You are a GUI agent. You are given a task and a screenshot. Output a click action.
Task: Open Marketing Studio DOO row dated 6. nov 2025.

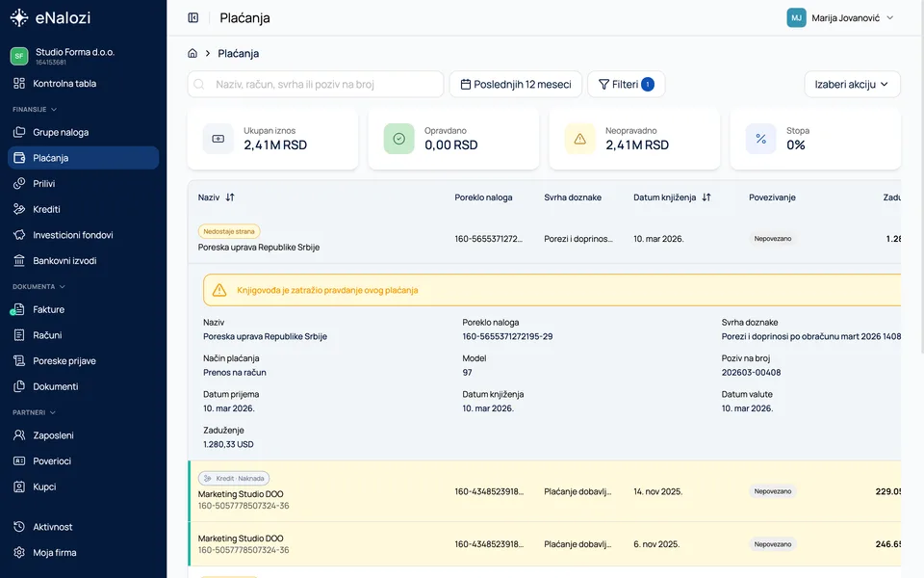[545, 543]
